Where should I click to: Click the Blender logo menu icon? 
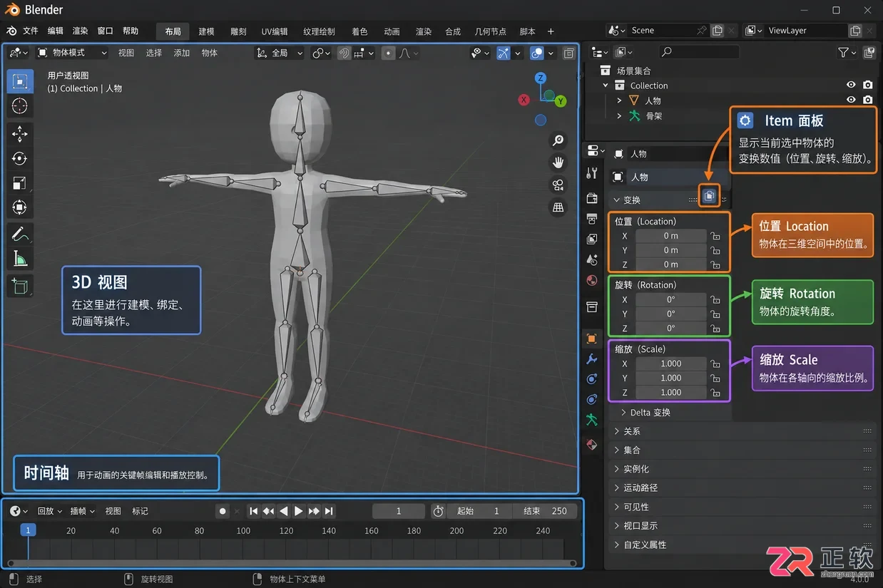coord(12,31)
